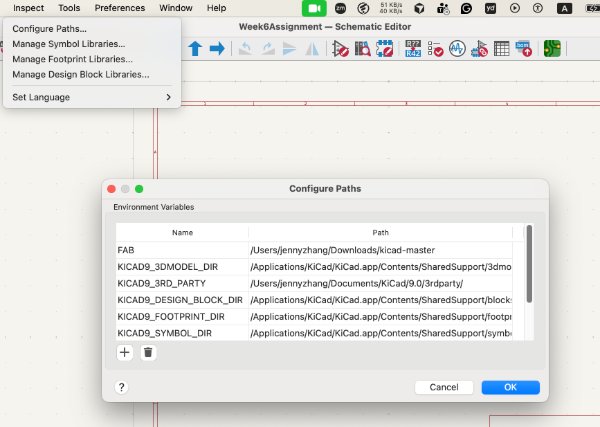600x427 pixels.
Task: Open the Simulator waveform icon
Action: click(x=457, y=49)
